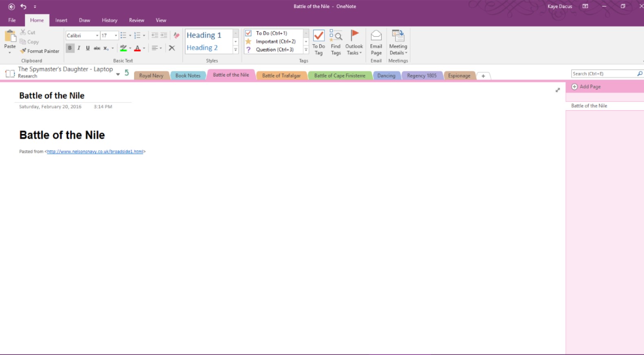The width and height of the screenshot is (644, 355).
Task: Click the To Do Tag icon
Action: coord(318,36)
